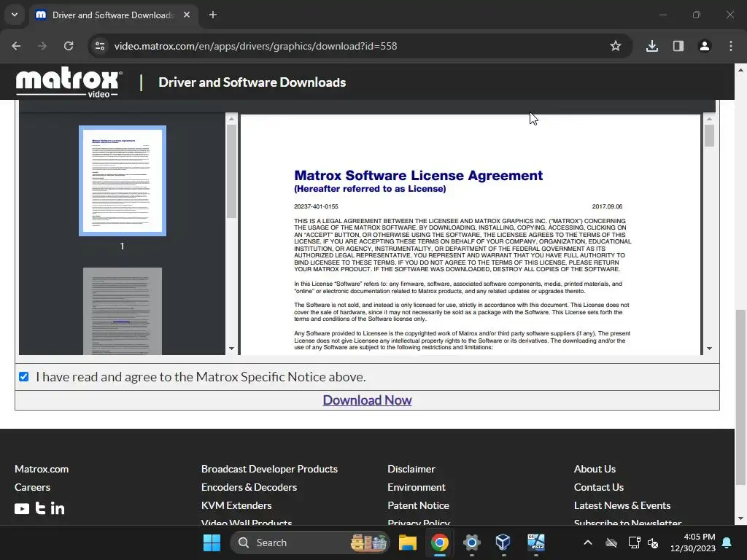This screenshot has height=560, width=747.
Task: Click thumbnail panel scroll-up arrow
Action: [231, 119]
